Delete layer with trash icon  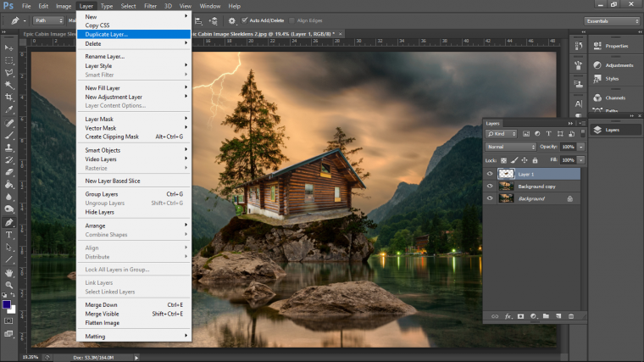571,316
